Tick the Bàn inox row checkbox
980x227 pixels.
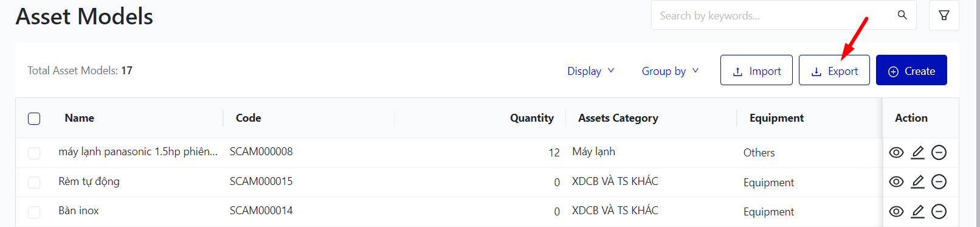[x=34, y=212]
